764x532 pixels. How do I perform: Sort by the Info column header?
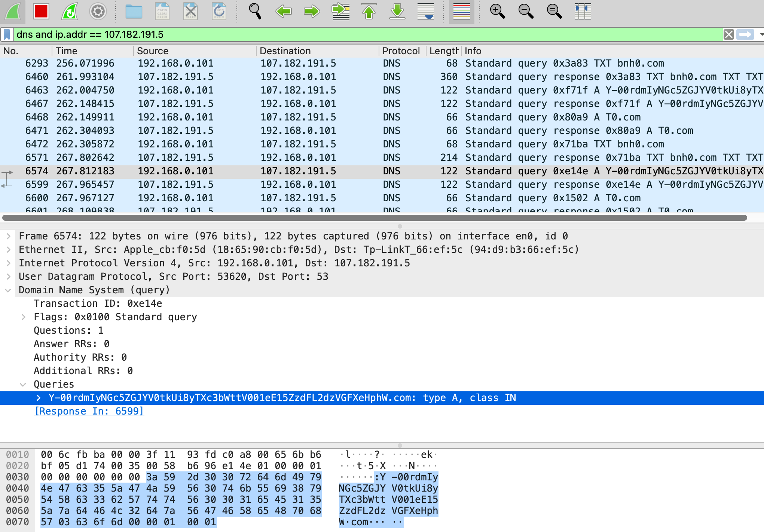pyautogui.click(x=613, y=51)
